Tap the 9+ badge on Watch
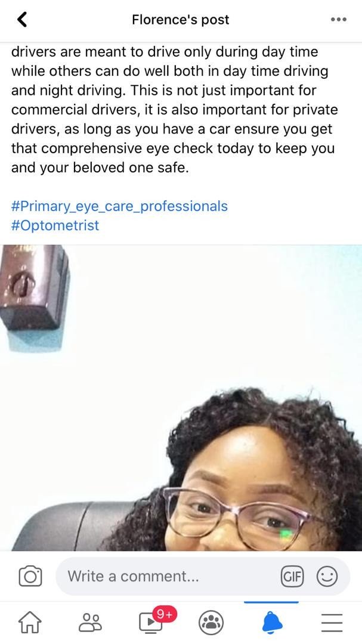This screenshot has height=644, width=362. click(165, 614)
